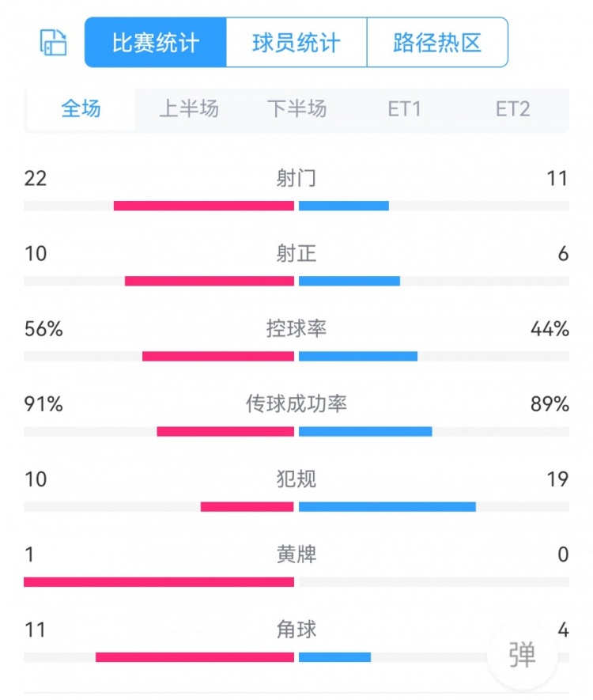Click the blue 控球率 bar
The width and height of the screenshot is (593, 700).
pos(358,356)
